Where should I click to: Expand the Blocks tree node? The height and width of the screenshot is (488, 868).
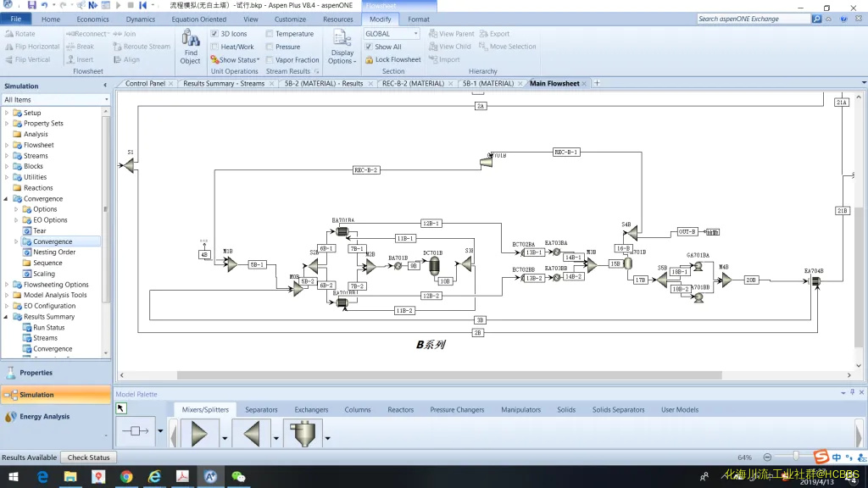[7, 167]
